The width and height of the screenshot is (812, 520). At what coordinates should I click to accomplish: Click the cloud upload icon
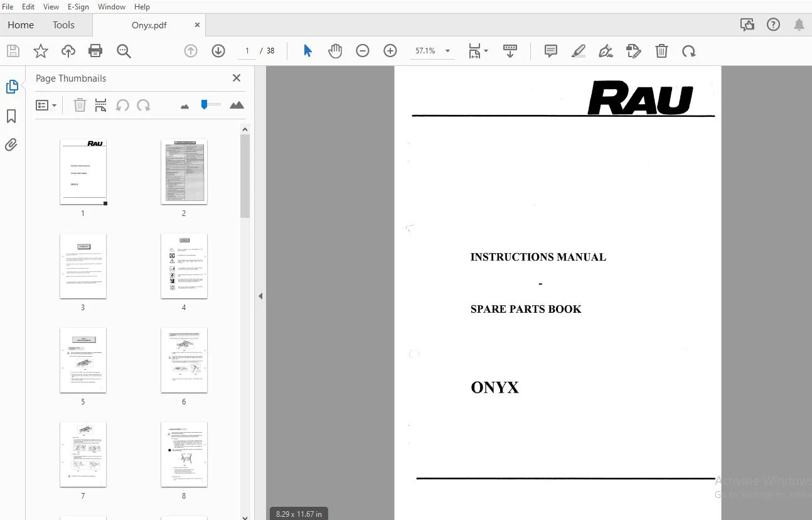coord(68,51)
